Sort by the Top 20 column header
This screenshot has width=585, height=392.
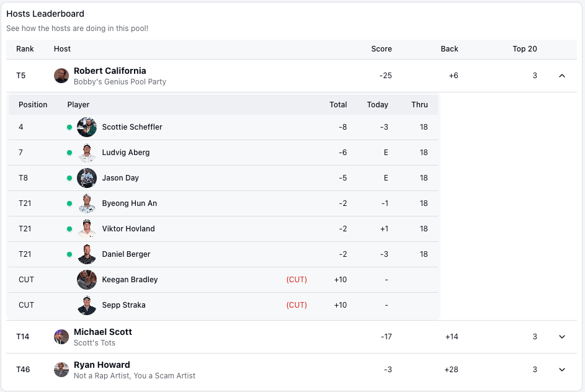[x=524, y=49]
